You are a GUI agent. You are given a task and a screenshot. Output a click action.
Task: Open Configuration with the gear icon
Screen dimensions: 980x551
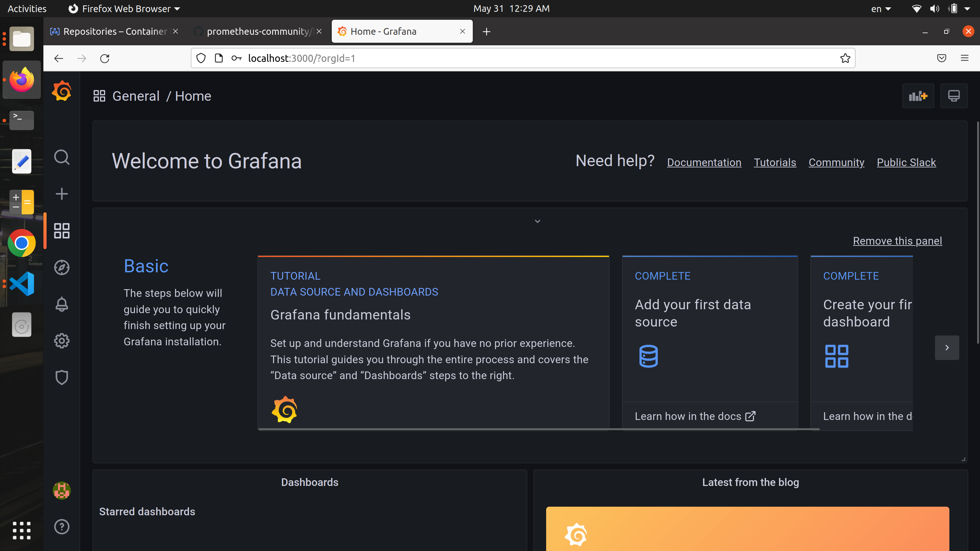pyautogui.click(x=62, y=341)
